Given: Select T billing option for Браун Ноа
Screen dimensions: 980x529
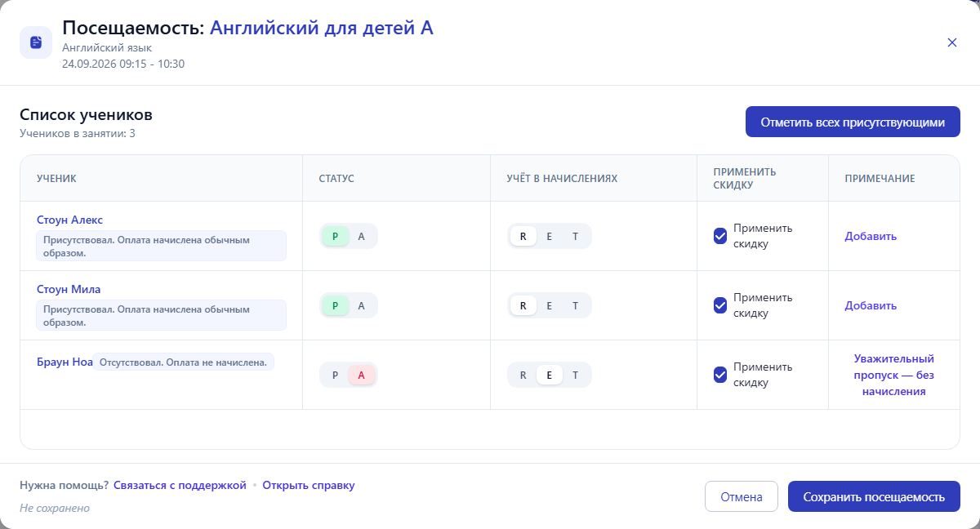Looking at the screenshot, I should [x=575, y=375].
